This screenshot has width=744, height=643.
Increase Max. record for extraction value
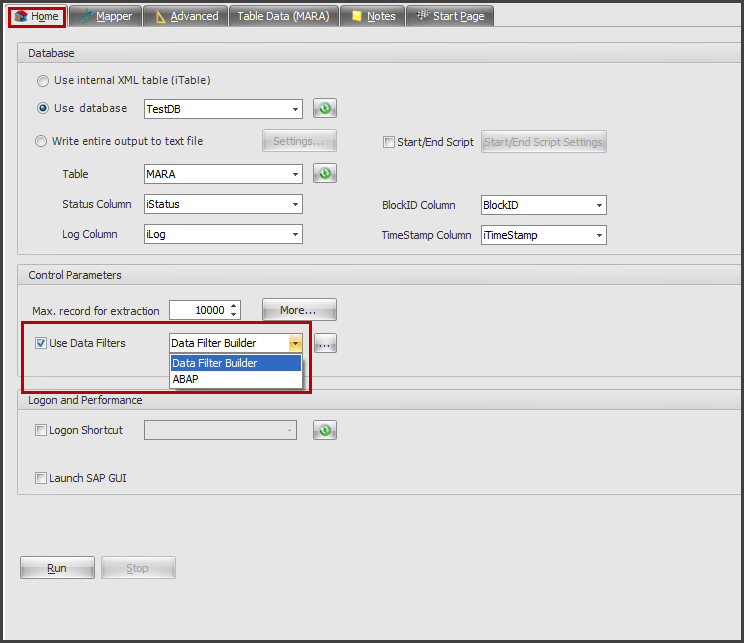click(233, 306)
